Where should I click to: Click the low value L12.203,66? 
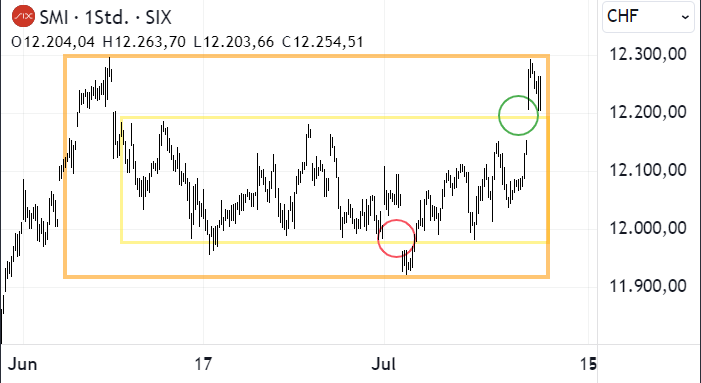(x=233, y=42)
